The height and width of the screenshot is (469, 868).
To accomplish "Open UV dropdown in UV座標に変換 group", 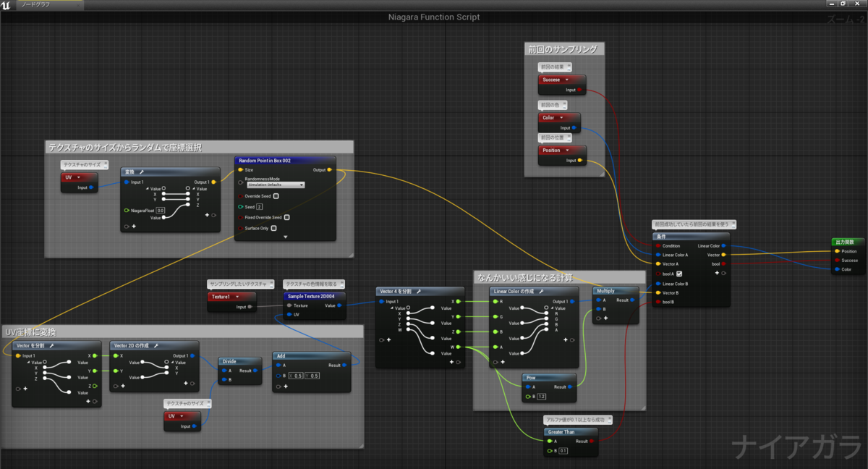I will [x=181, y=416].
